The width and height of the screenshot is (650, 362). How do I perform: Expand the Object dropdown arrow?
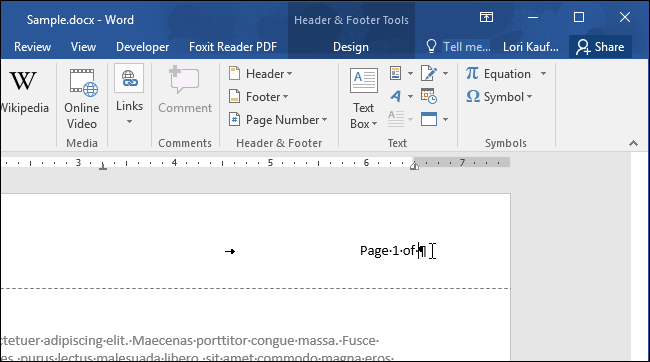click(x=445, y=120)
